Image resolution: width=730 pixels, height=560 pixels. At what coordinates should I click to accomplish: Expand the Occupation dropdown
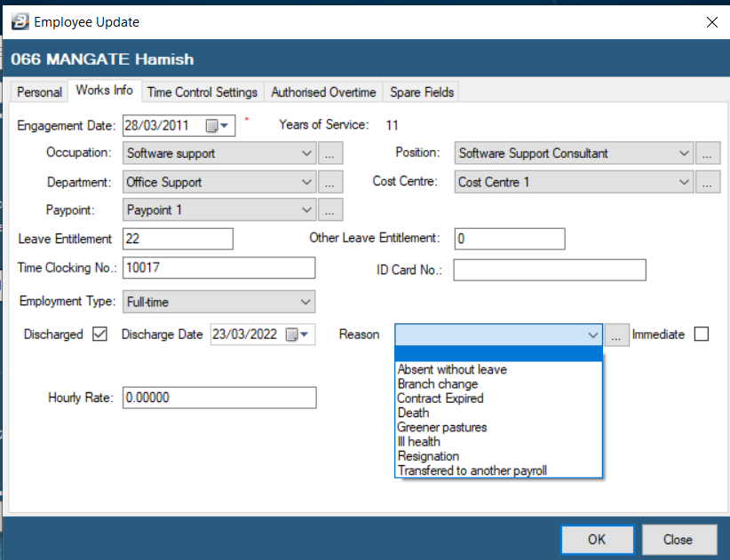pos(306,154)
